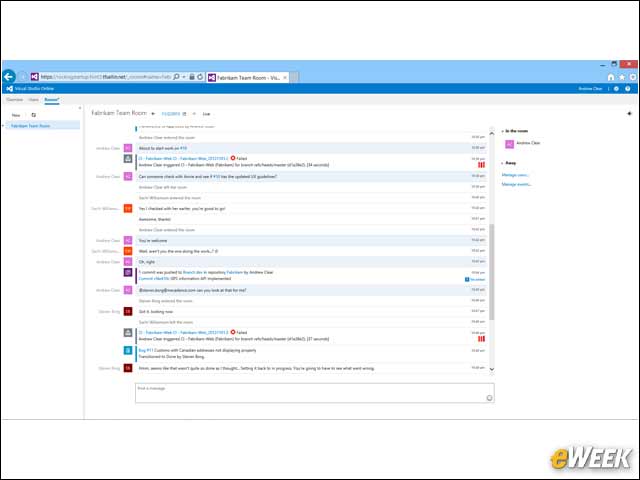The width and height of the screenshot is (640, 480).
Task: Click the browser back arrow button
Action: pyautogui.click(x=9, y=77)
